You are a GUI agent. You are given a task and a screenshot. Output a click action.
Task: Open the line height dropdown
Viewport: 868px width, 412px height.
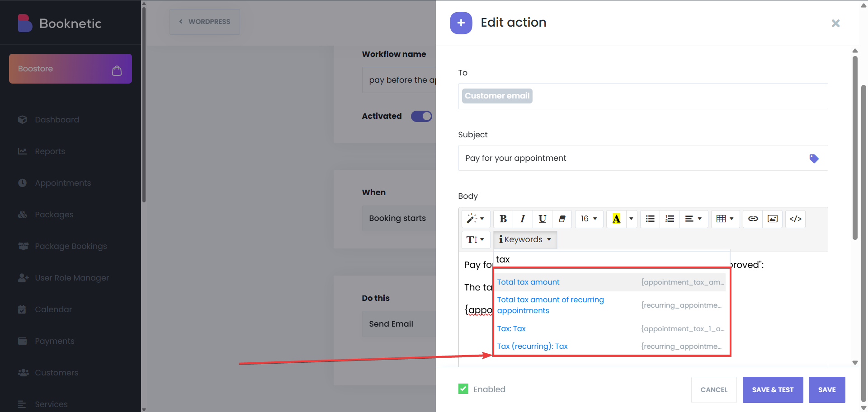click(x=476, y=240)
